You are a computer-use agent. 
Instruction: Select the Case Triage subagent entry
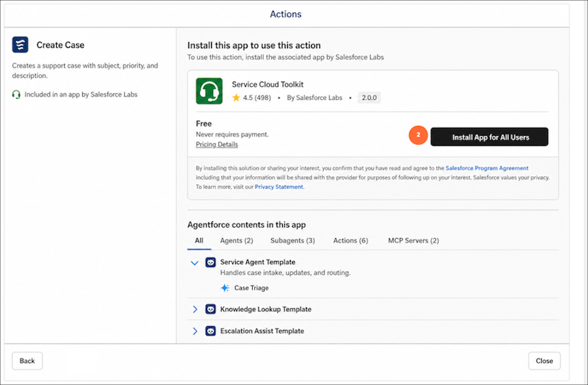(x=252, y=288)
